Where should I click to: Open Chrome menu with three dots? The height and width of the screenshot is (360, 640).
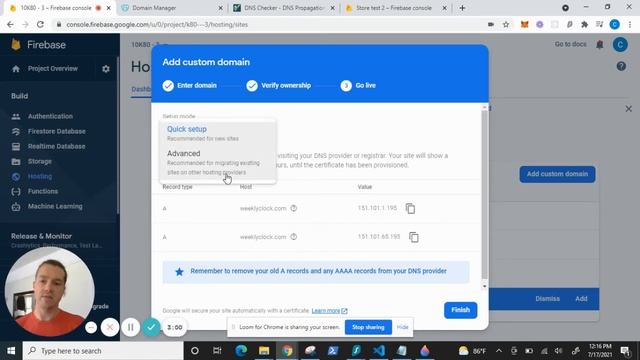630,24
